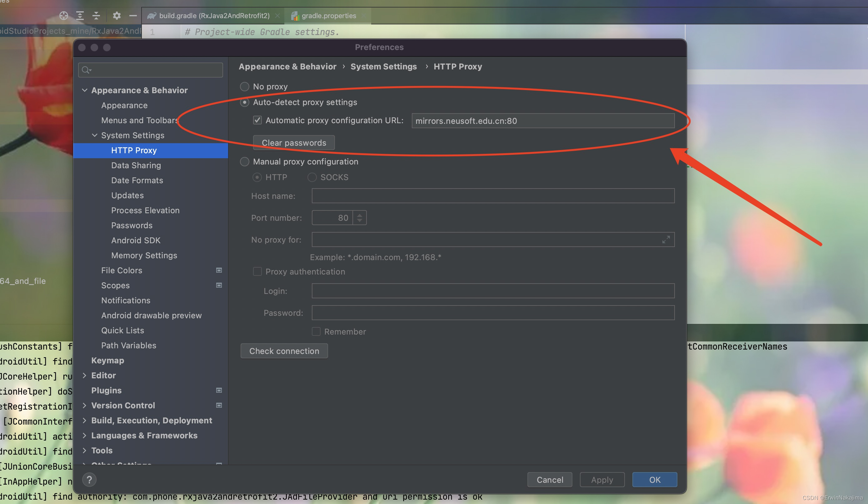Image resolution: width=868 pixels, height=504 pixels.
Task: Choose the HTTP proxy type radio
Action: pyautogui.click(x=257, y=177)
